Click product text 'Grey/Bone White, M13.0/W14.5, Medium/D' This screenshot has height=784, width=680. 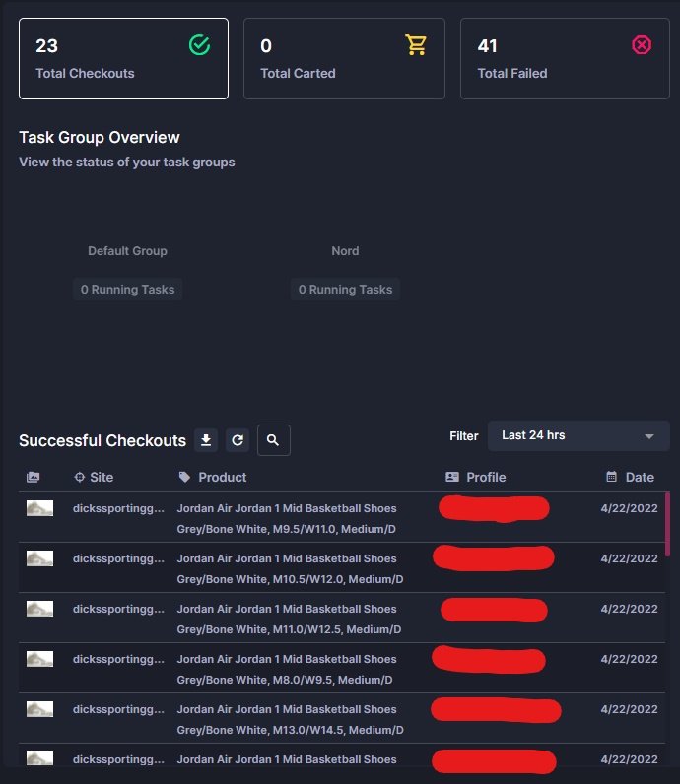(290, 730)
